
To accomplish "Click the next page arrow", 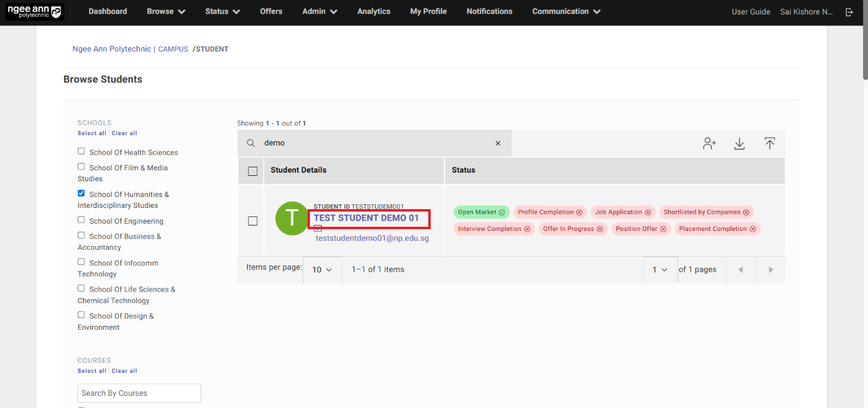I will [770, 270].
